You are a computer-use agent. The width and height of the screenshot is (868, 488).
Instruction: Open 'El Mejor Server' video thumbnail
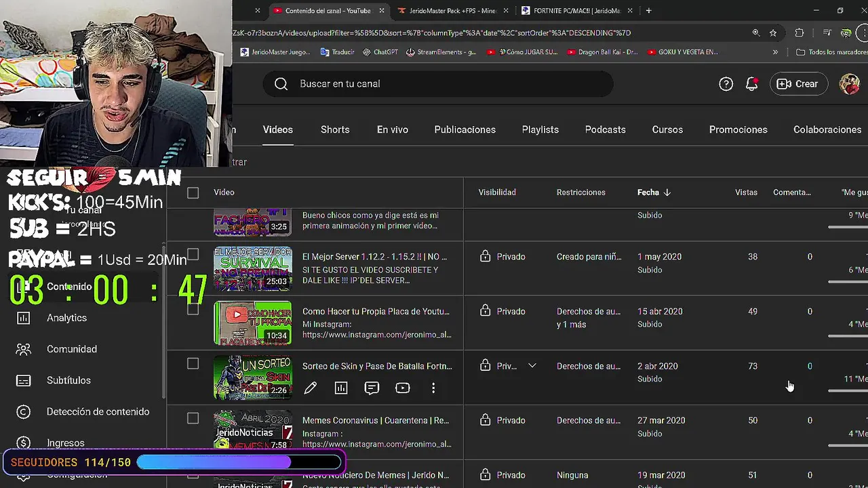pyautogui.click(x=253, y=268)
